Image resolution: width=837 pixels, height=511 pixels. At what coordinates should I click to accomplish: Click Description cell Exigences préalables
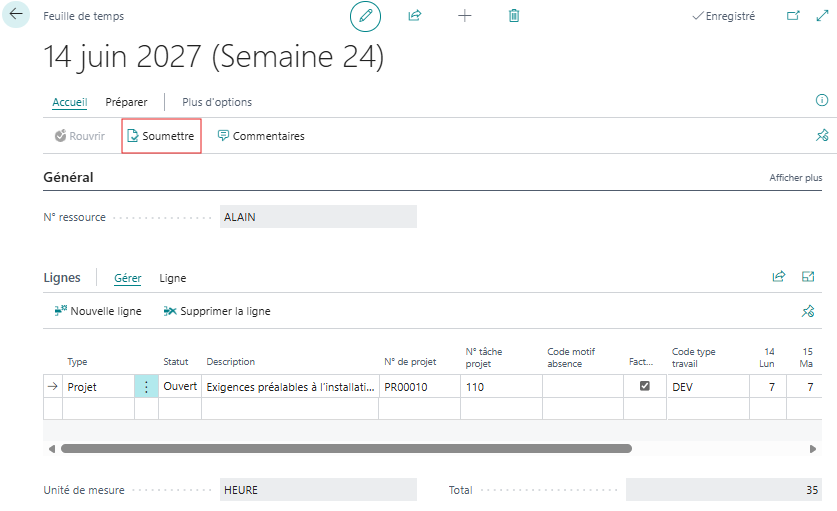click(290, 387)
